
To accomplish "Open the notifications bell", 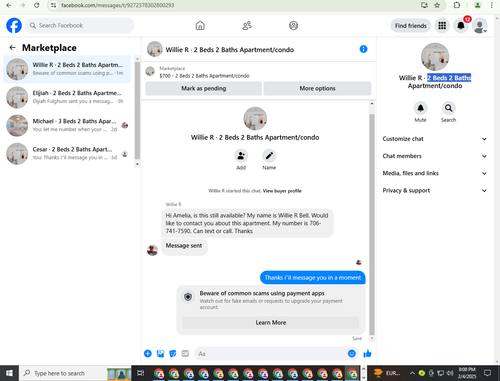I will pyautogui.click(x=461, y=26).
